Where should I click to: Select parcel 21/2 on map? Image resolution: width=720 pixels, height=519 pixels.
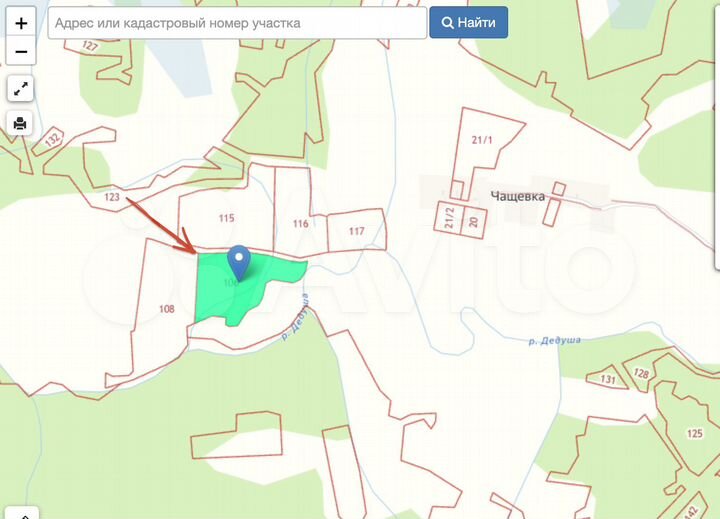pos(449,213)
